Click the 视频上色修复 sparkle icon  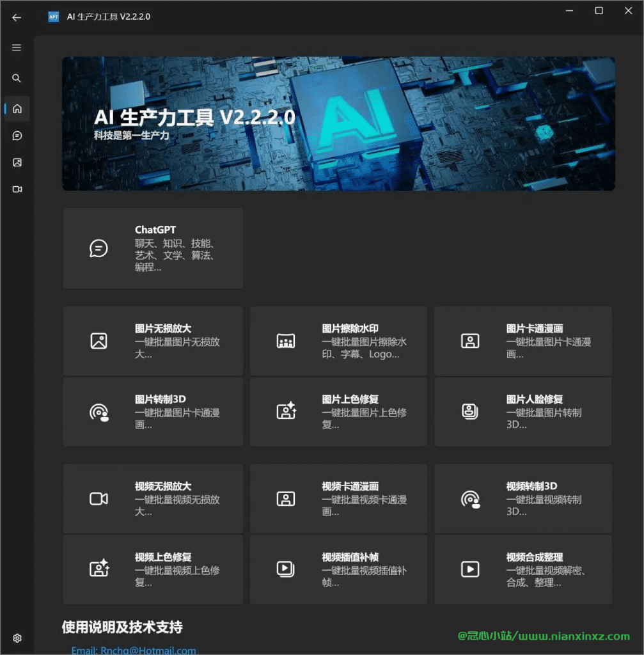point(99,568)
